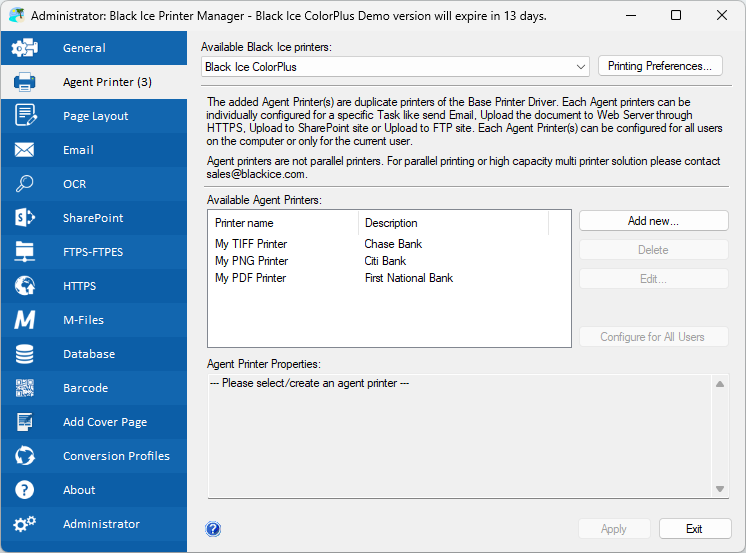This screenshot has height=553, width=746.
Task: Click the Exit button
Action: 694,529
